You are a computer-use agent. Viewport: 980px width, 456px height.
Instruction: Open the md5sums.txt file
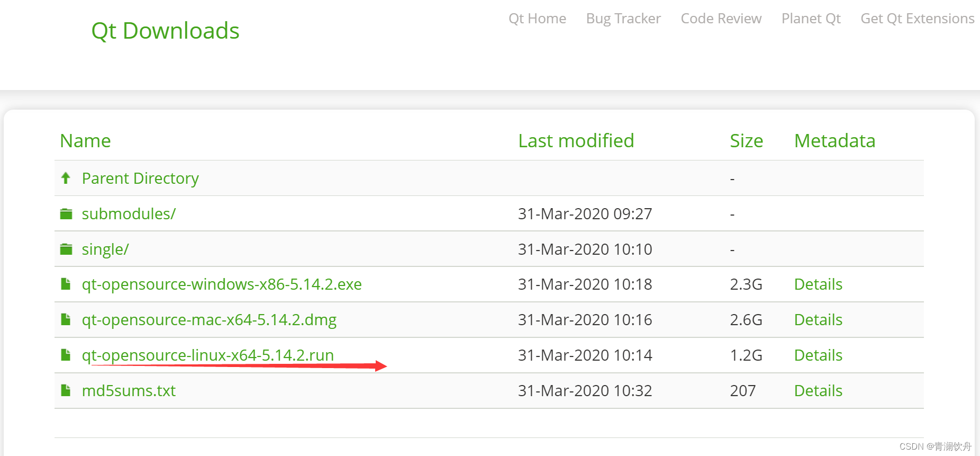coord(129,391)
